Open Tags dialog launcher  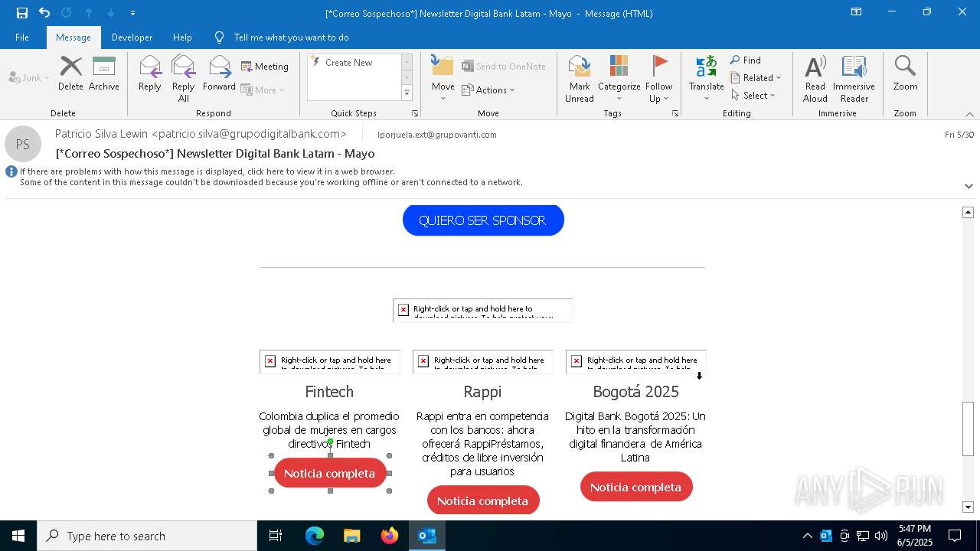tap(675, 113)
